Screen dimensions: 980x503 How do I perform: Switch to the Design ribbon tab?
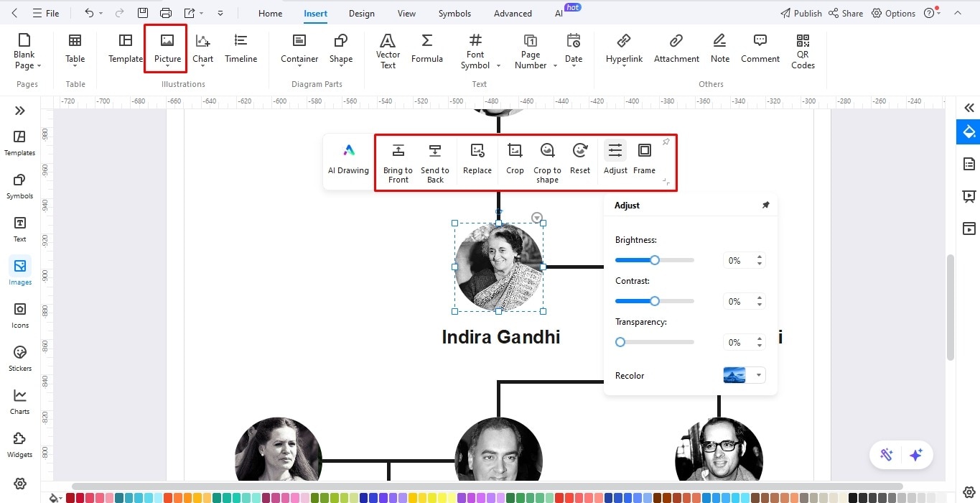click(x=361, y=12)
